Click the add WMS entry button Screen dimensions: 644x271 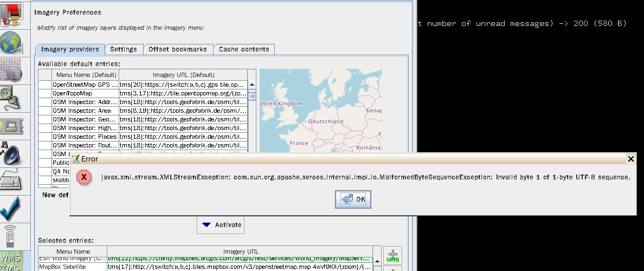point(392,256)
